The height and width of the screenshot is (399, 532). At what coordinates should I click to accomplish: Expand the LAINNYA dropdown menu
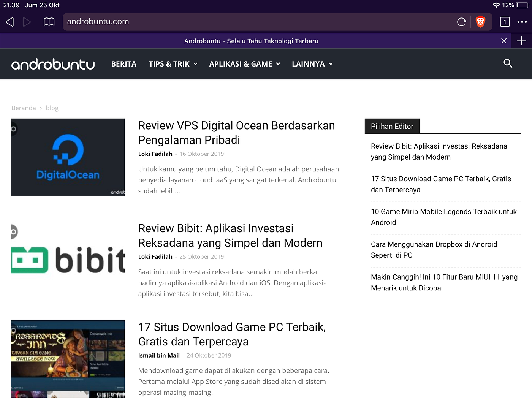point(312,64)
